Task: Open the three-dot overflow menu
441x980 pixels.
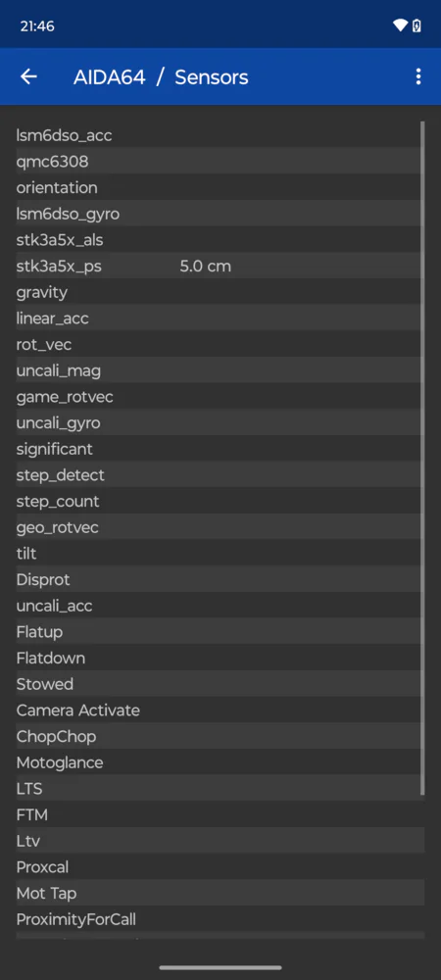Action: click(x=417, y=76)
